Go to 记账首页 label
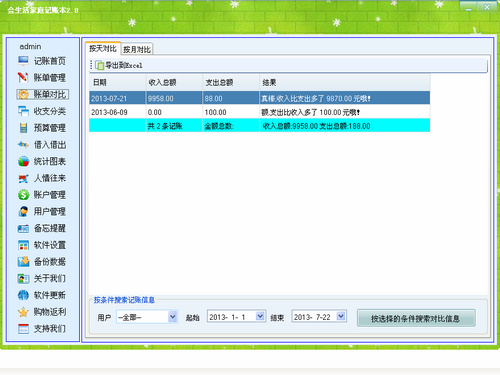Viewport: 500px width, 375px height. point(50,61)
